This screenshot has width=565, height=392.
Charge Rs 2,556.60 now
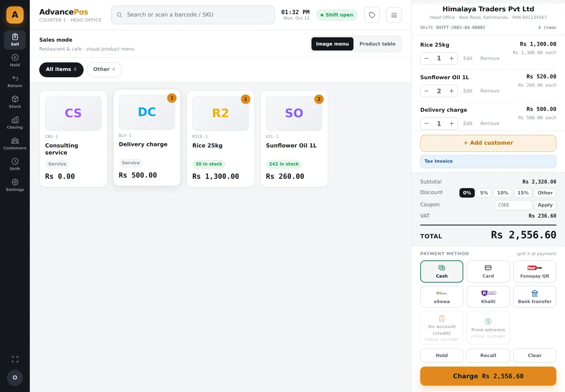(x=488, y=376)
